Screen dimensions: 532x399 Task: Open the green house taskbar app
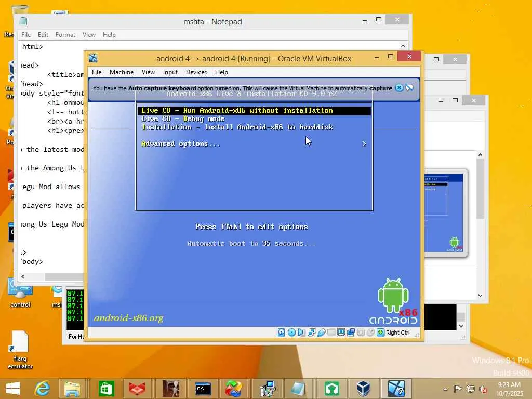click(x=332, y=389)
